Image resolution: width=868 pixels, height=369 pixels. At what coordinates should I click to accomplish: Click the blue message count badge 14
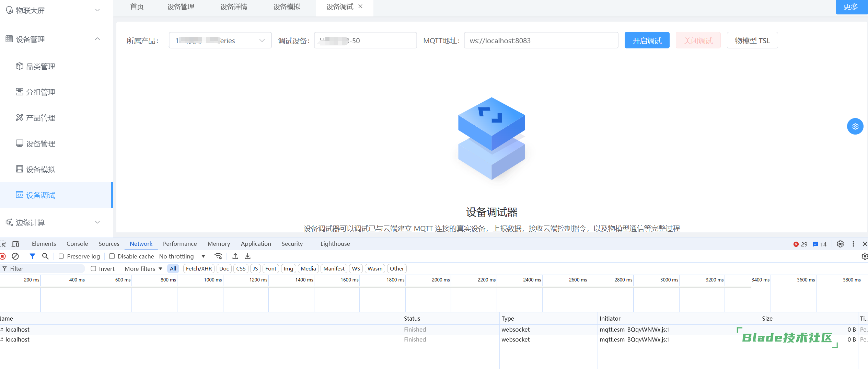tap(820, 244)
